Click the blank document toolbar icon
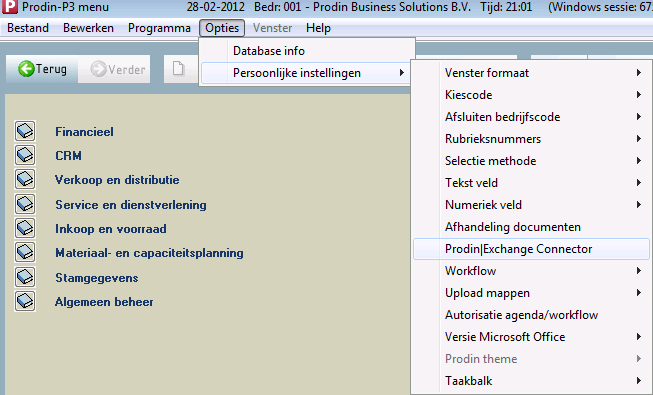 point(178,69)
